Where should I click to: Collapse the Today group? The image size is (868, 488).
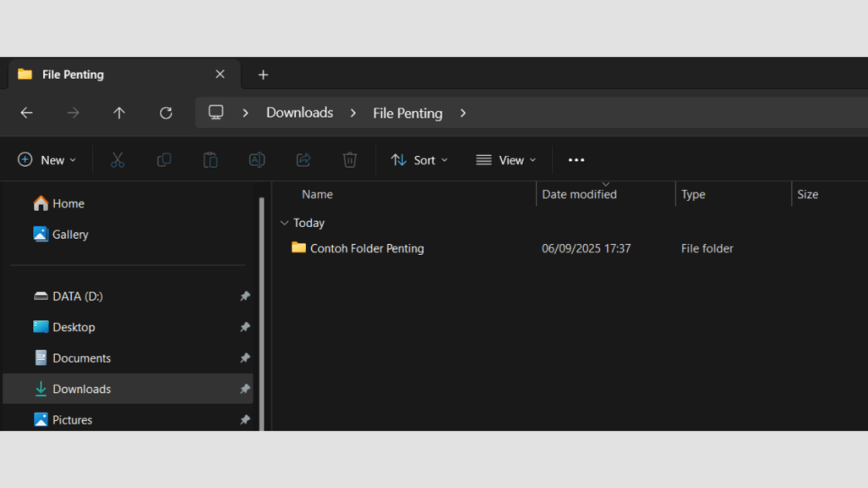tap(285, 223)
